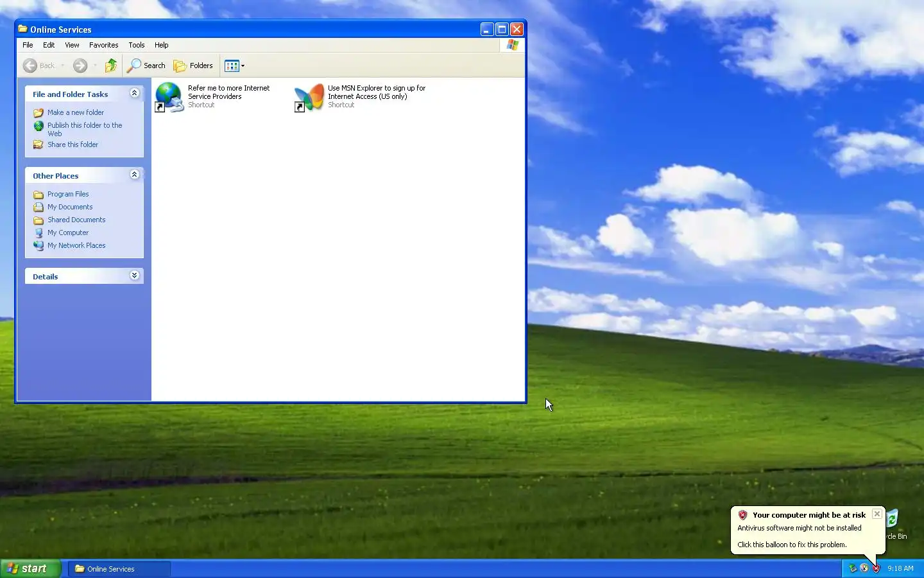The image size is (924, 578).
Task: Click the Up folder toolbar icon
Action: click(x=111, y=66)
